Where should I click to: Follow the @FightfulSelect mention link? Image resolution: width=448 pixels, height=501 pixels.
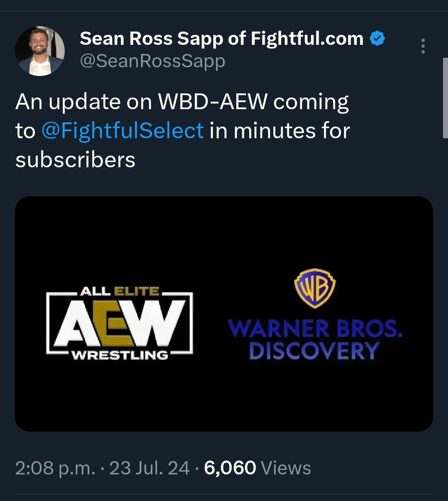(122, 131)
